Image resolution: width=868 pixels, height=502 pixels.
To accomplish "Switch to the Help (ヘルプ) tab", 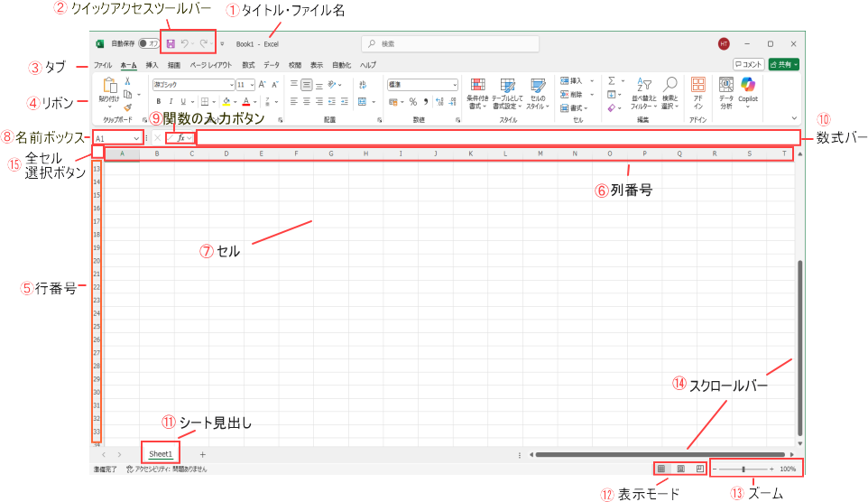I will (x=368, y=65).
